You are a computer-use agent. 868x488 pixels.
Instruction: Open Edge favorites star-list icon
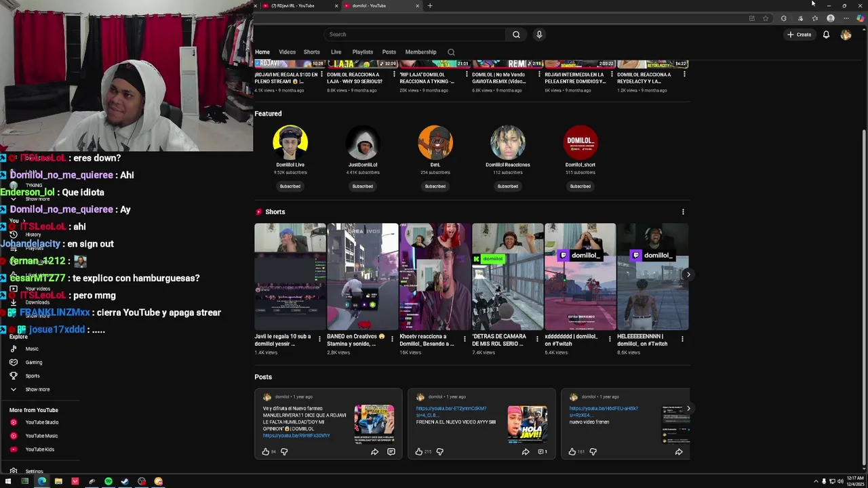[815, 18]
